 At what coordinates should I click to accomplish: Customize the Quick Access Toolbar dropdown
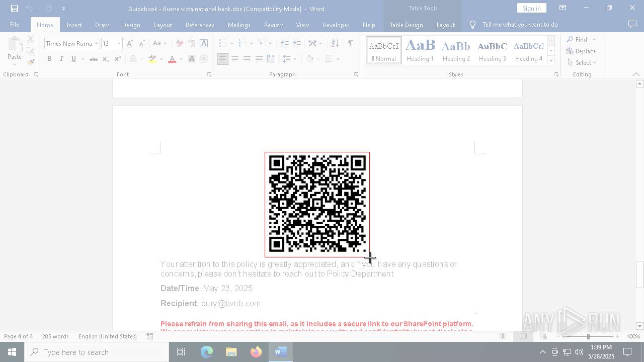coord(63,9)
